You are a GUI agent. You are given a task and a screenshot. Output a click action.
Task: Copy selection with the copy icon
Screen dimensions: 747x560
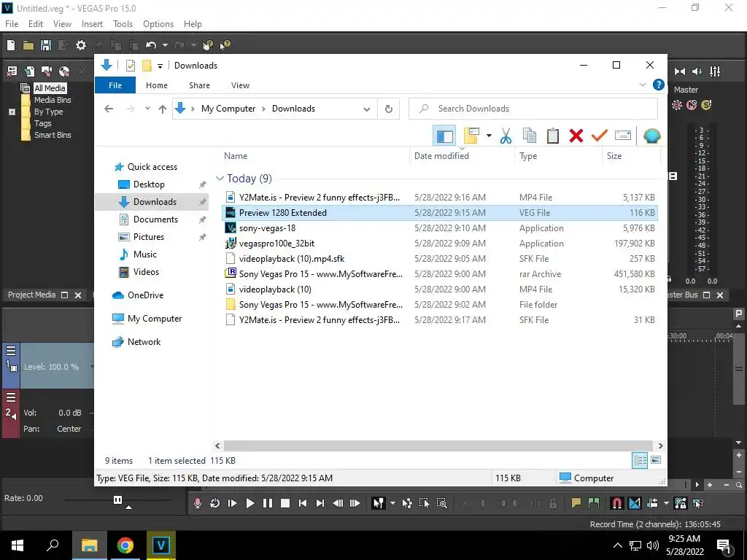coord(530,136)
